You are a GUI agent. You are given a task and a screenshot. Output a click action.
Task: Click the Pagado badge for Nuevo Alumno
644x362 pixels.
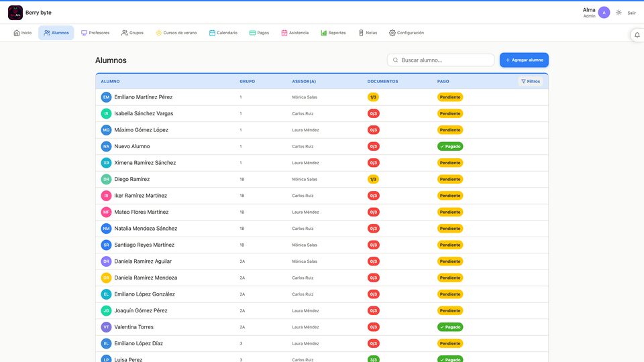(450, 147)
